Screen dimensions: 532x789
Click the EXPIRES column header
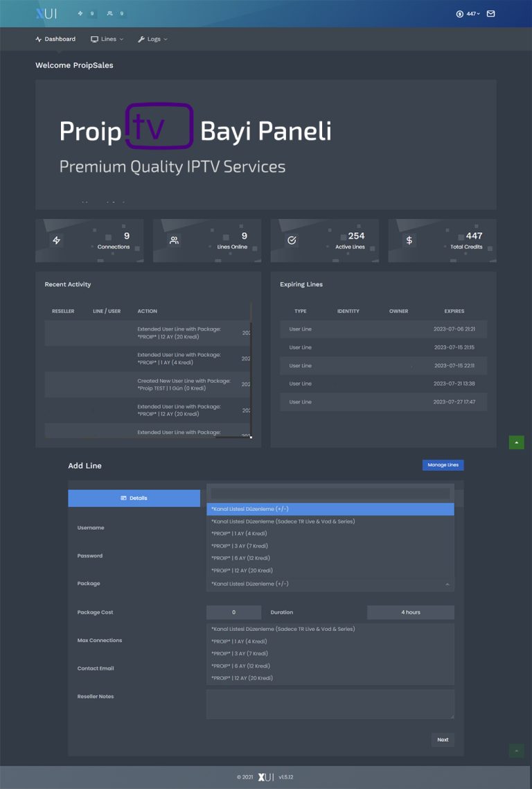coord(454,311)
